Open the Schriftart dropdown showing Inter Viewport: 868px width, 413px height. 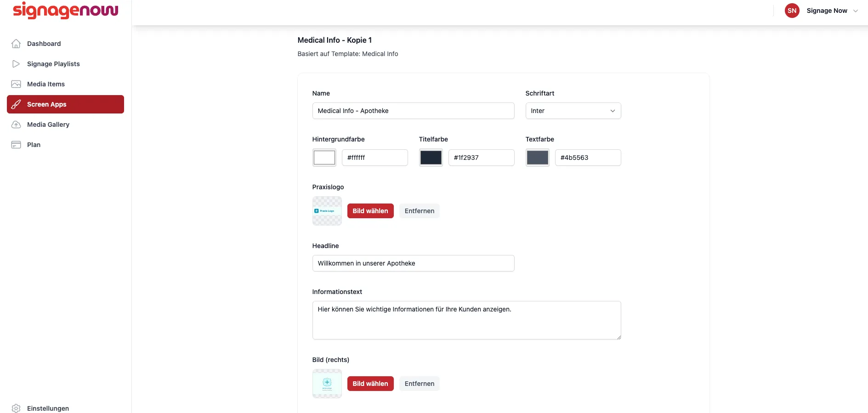tap(573, 111)
